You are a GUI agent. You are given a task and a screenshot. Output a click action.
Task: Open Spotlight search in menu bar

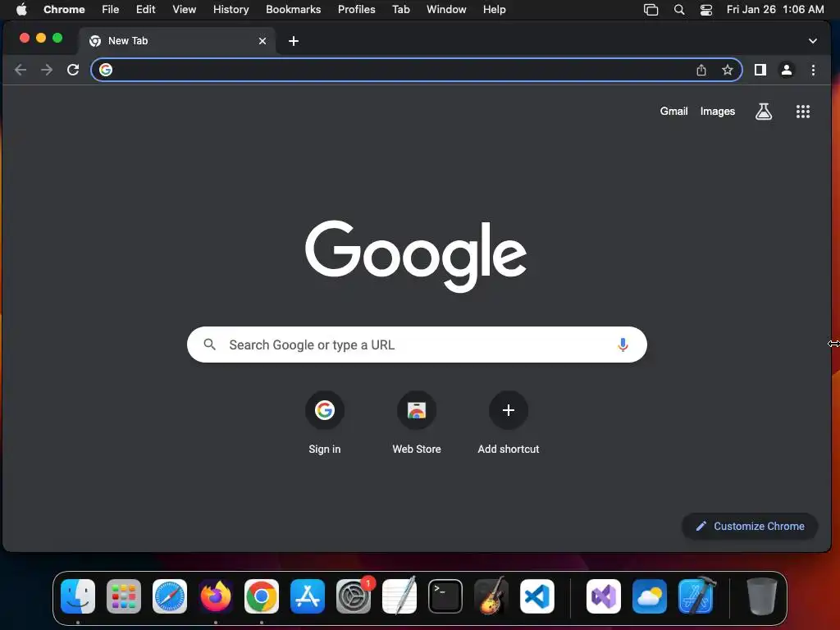coord(678,9)
